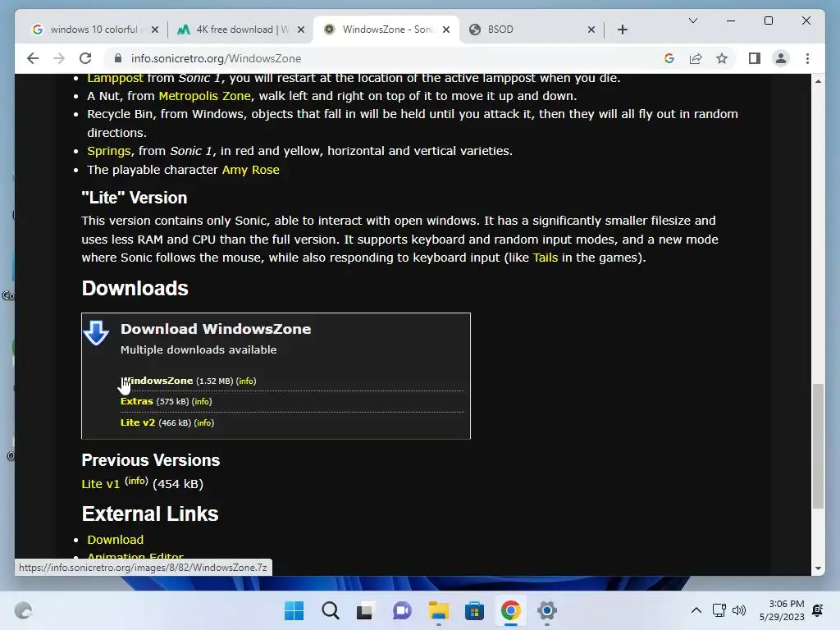The height and width of the screenshot is (630, 840).
Task: Open Task View on the taskbar
Action: [x=366, y=610]
